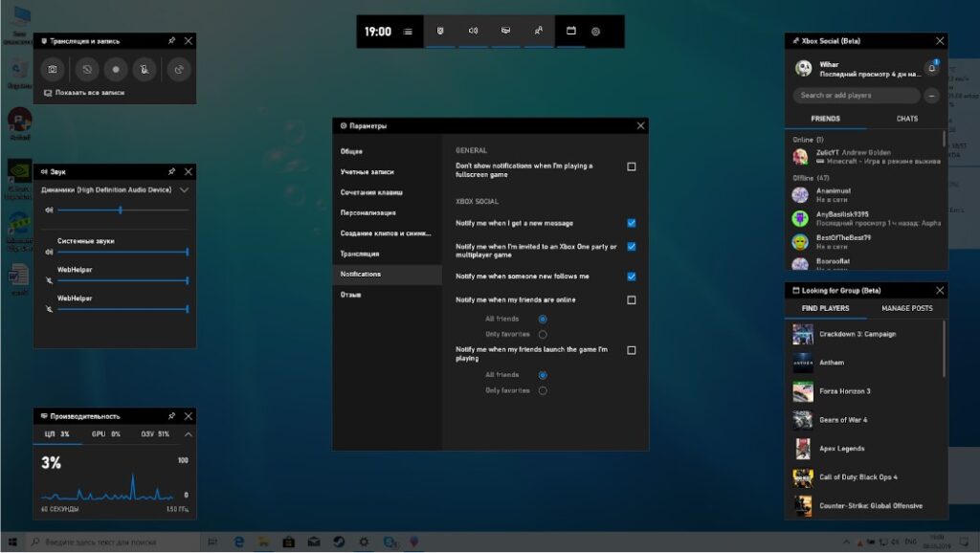Click record last 30 seconds icon
The image size is (980, 553).
87,69
